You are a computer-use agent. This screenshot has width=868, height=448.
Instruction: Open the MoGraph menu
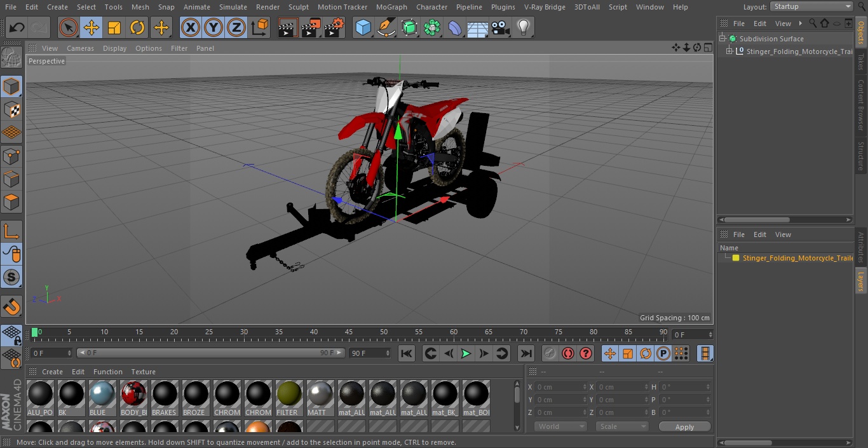[x=391, y=7]
